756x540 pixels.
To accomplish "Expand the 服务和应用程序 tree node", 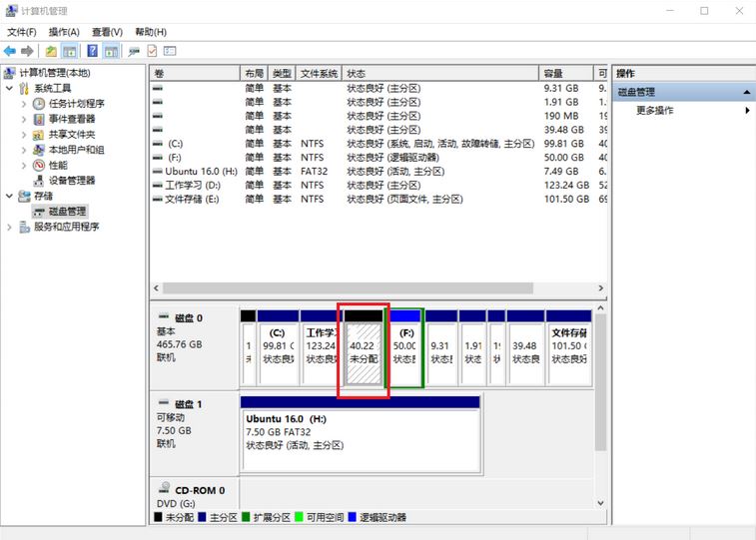I will point(10,228).
